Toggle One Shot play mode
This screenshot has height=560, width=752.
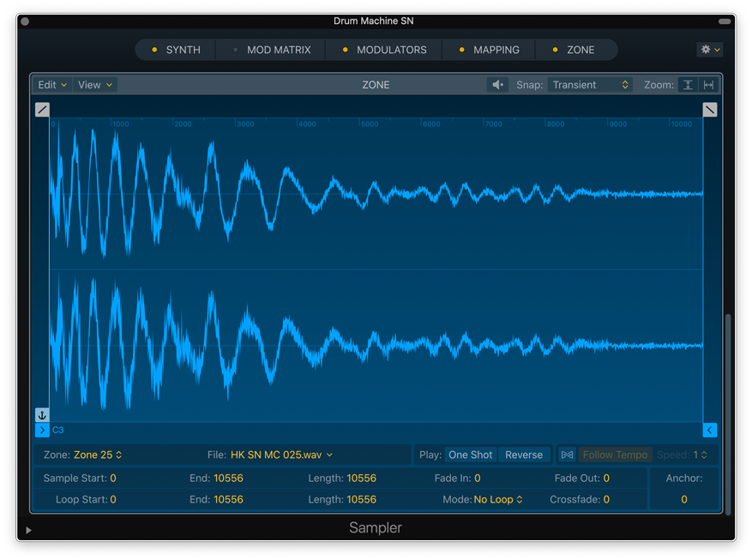pyautogui.click(x=470, y=455)
